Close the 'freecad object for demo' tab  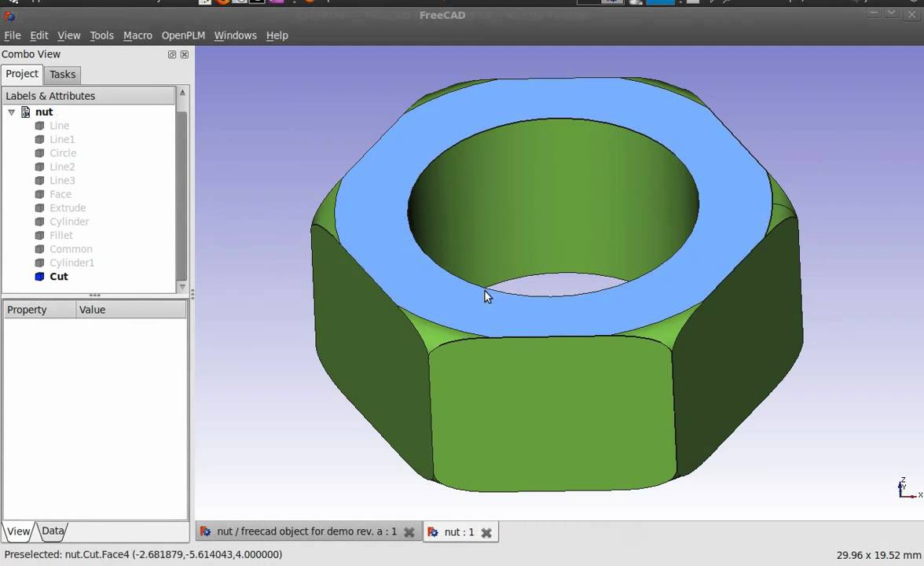point(409,532)
